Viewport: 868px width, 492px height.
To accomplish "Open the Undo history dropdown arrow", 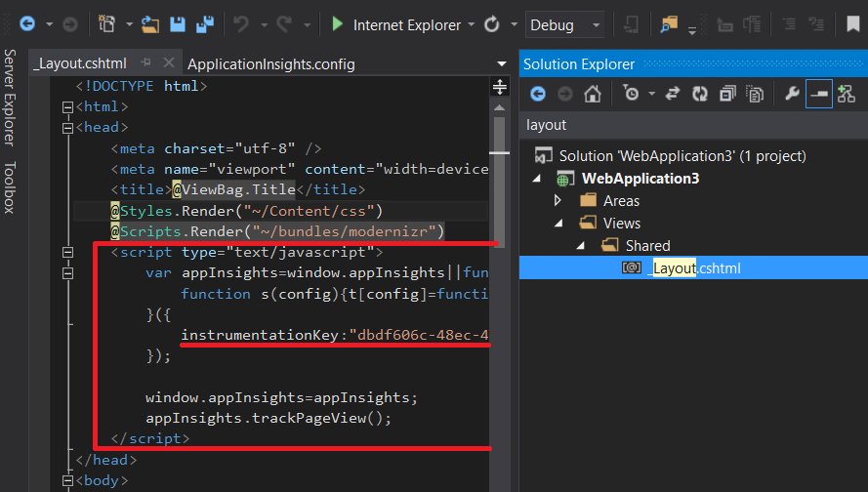I will pyautogui.click(x=264, y=24).
